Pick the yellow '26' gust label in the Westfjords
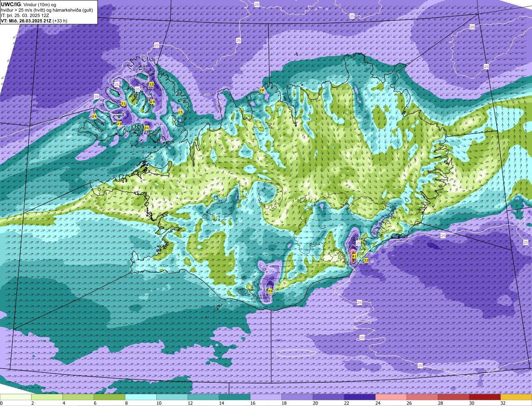Image resolution: width=532 pixels, height=406 pixels. [x=94, y=116]
